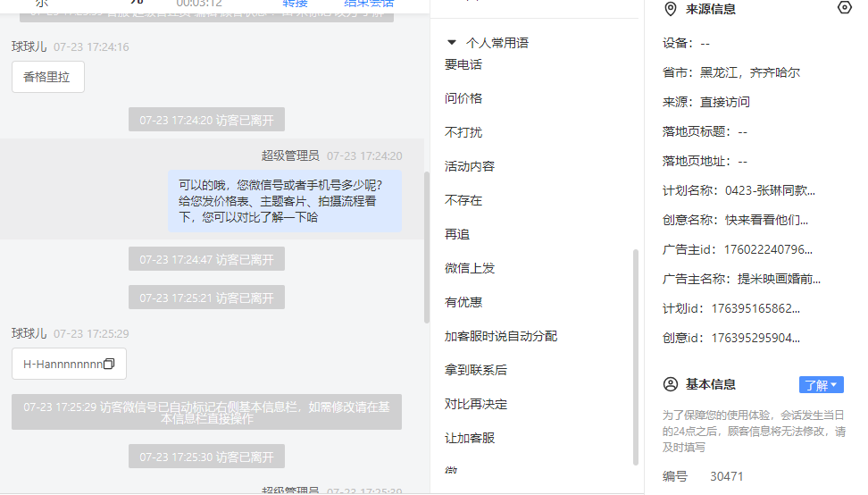Image resolution: width=868 pixels, height=495 pixels.
Task: Open the 了解 status dropdown
Action: [821, 385]
